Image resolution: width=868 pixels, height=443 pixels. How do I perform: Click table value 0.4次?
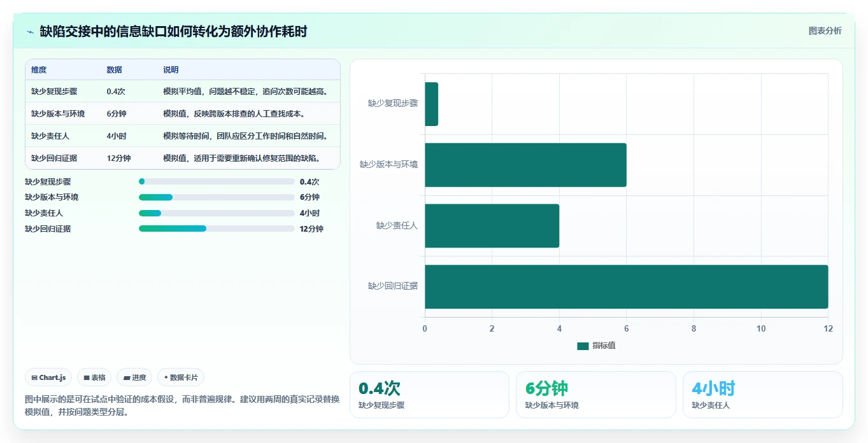point(116,92)
